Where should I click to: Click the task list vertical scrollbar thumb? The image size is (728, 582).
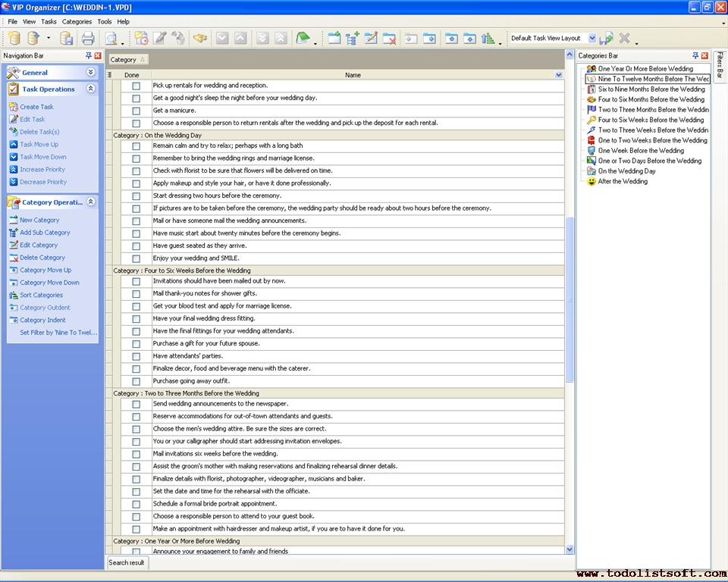[570, 299]
